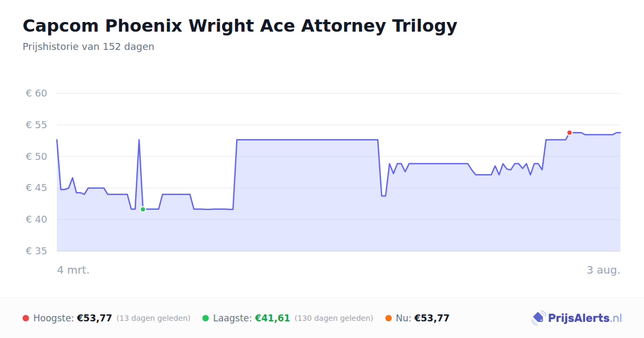The image size is (644, 338).
Task: Click the PrijsAlerts price tag logo icon
Action: (538, 318)
